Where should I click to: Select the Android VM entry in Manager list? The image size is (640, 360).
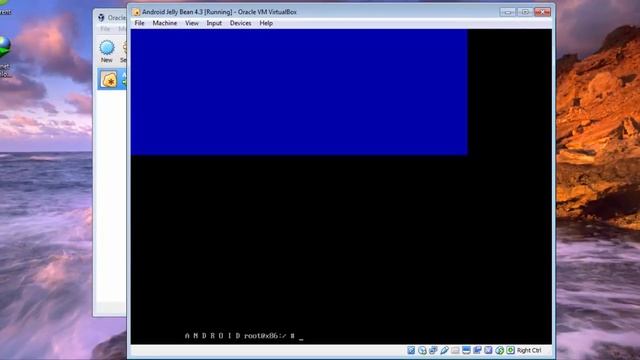112,79
